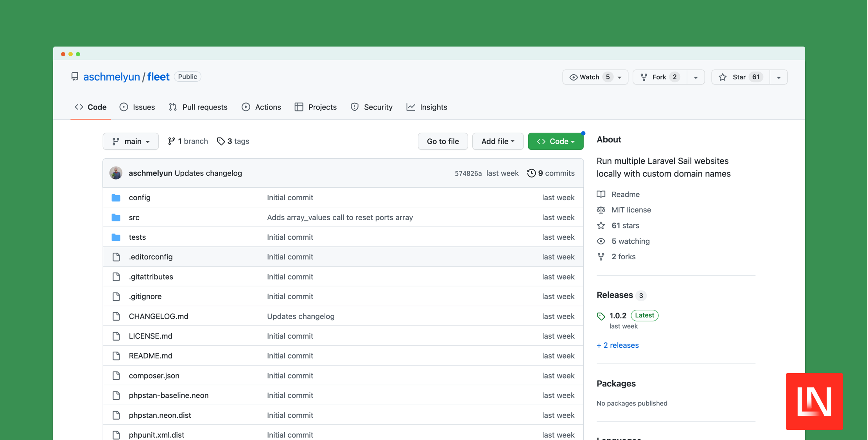The image size is (868, 440).
Task: Click the + 2 releases link
Action: [617, 345]
